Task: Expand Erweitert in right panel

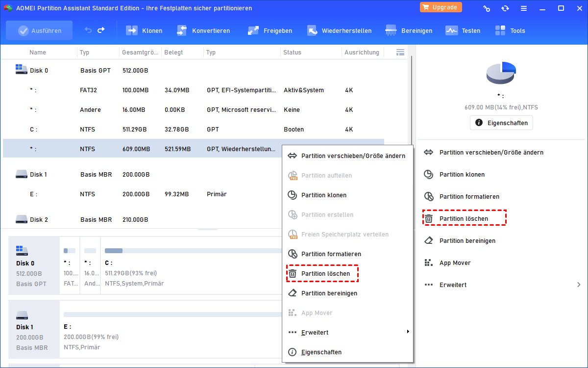Action: (x=502, y=285)
